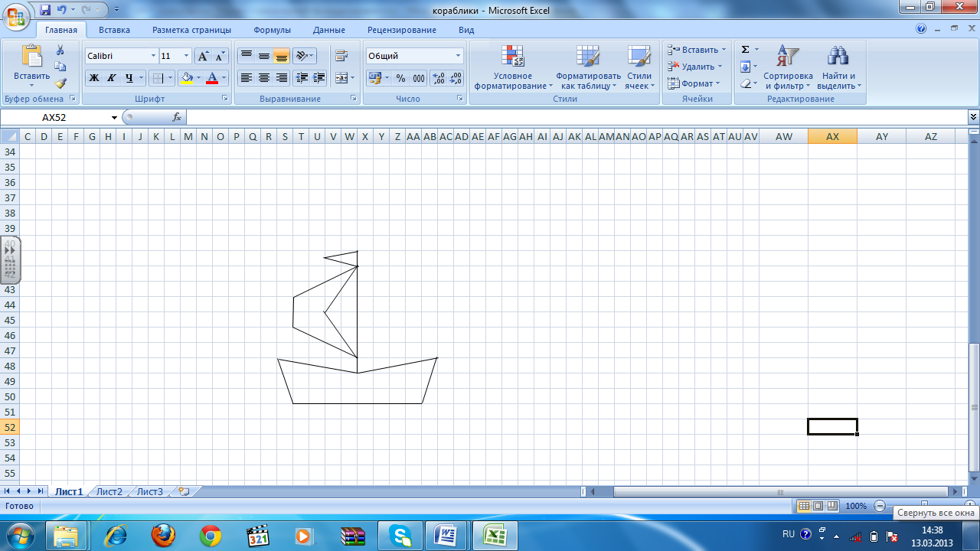Click the Wrap Text icon
The image size is (980, 551).
341,56
